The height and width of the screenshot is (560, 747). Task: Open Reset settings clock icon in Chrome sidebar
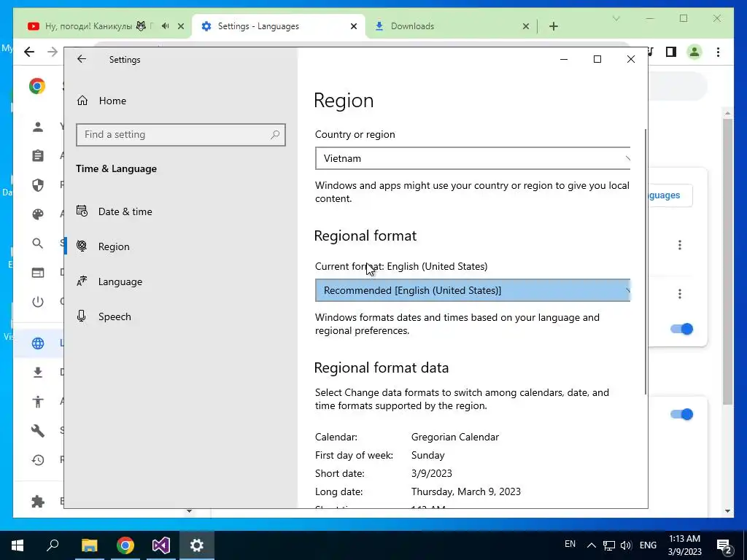pos(38,459)
